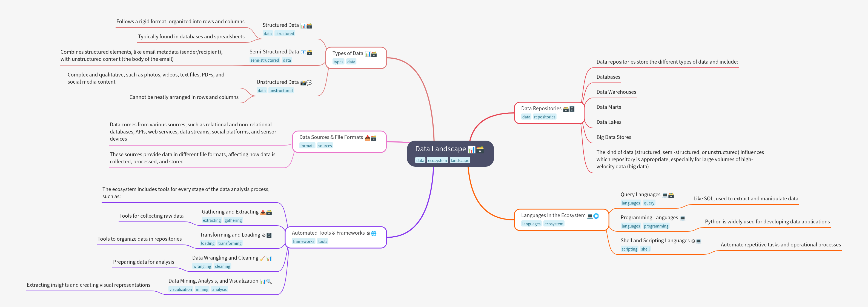868x307 pixels.
Task: Select the Query Languages subnode
Action: [647, 199]
